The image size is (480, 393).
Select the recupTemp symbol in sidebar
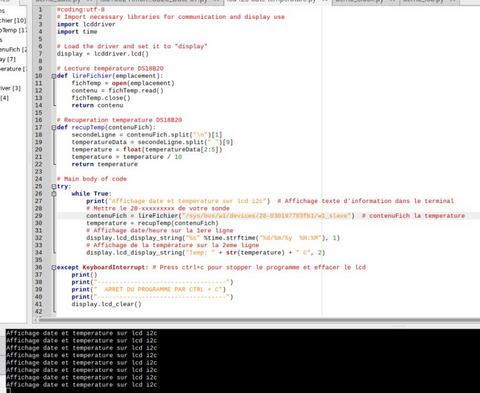[x=13, y=30]
